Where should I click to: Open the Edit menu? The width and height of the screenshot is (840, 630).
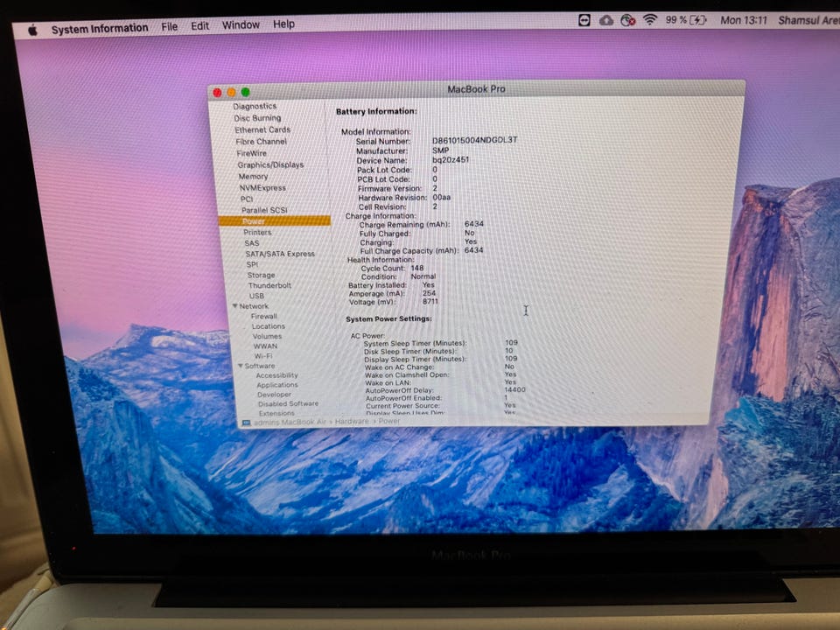pyautogui.click(x=199, y=25)
